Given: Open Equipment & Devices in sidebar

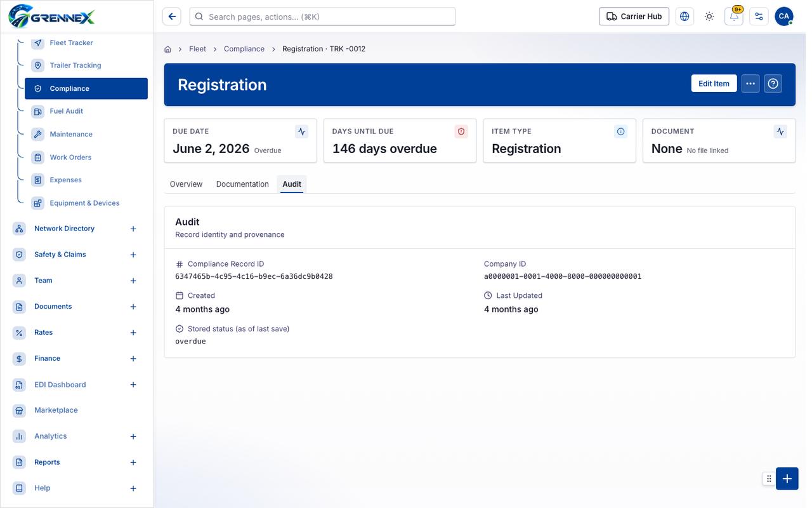Looking at the screenshot, I should [86, 203].
